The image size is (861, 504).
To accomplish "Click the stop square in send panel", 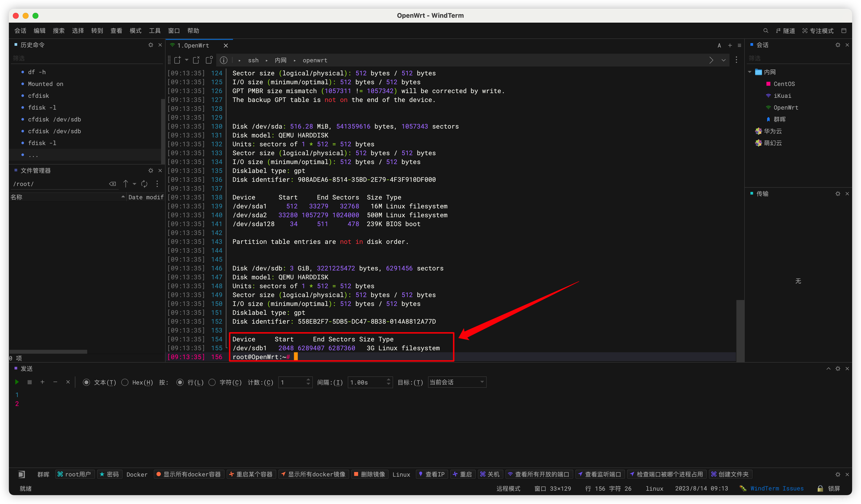I will coord(30,382).
